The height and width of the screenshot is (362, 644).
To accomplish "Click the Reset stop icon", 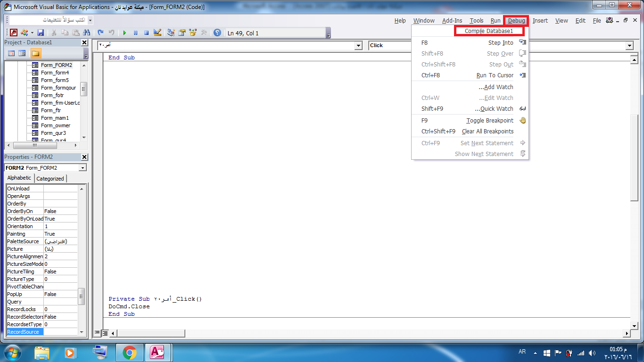I will tap(146, 33).
